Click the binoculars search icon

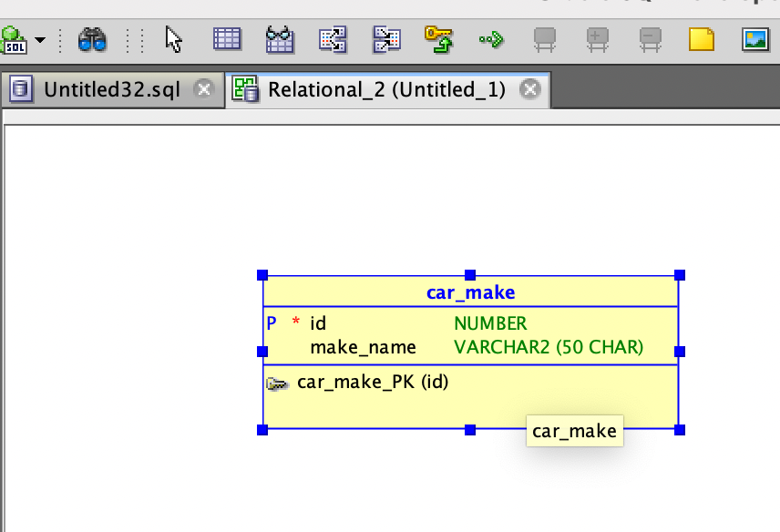[x=92, y=39]
